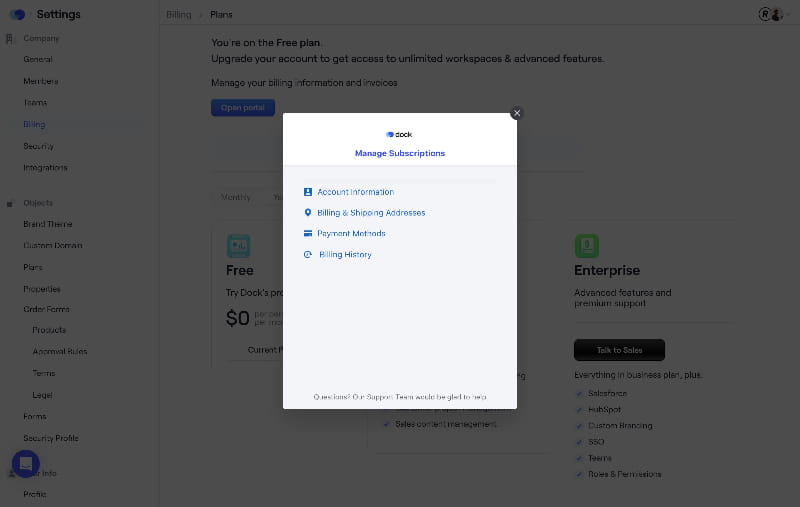Click the Billing breadcrumb link
Viewport: 800px width, 507px height.
179,14
